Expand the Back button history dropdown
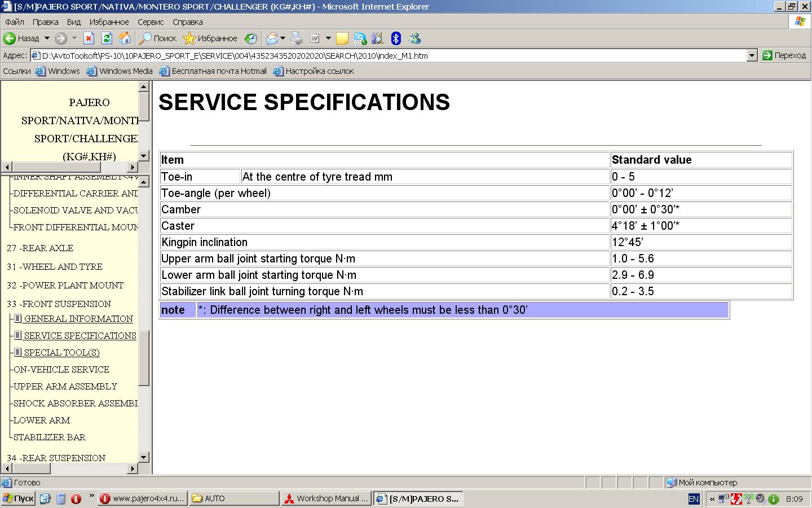Viewport: 812px width, 508px height. (47, 38)
